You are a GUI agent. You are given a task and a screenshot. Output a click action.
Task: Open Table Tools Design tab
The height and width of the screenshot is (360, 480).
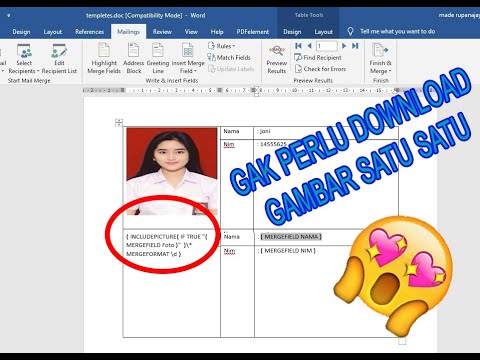292,32
